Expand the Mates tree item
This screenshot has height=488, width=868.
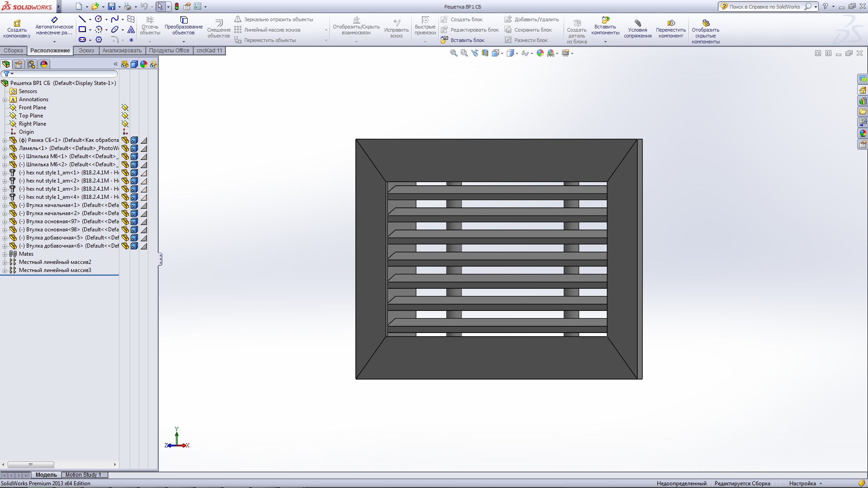coord(4,254)
